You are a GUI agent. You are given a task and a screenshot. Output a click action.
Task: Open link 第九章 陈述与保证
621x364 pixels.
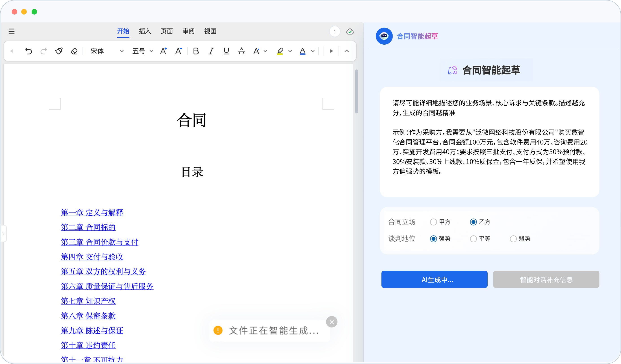(x=92, y=330)
